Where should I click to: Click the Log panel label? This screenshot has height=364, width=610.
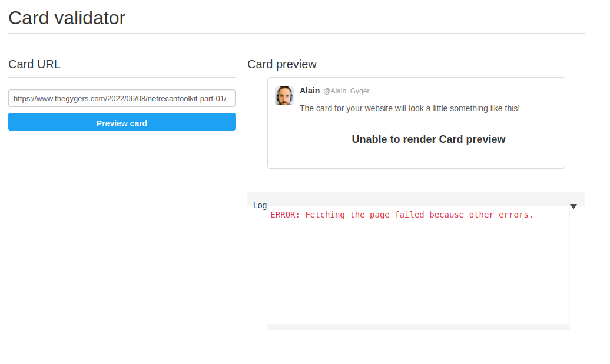260,205
